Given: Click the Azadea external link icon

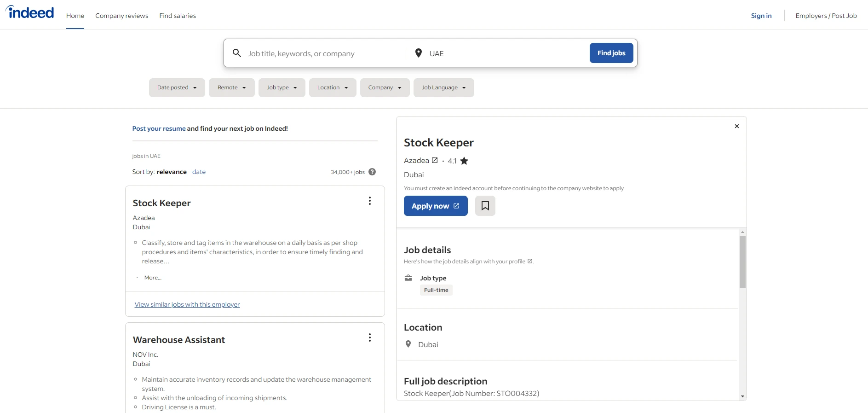Looking at the screenshot, I should pos(435,160).
